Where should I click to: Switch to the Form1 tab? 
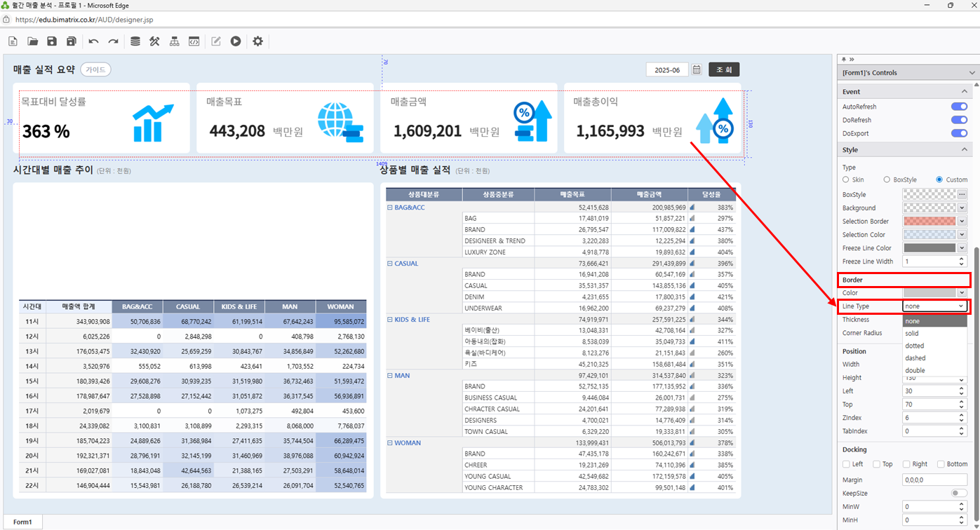[22, 522]
